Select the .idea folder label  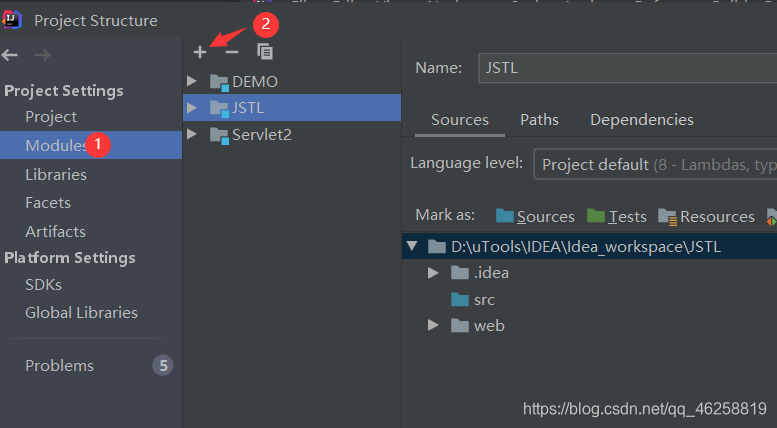[x=491, y=273]
